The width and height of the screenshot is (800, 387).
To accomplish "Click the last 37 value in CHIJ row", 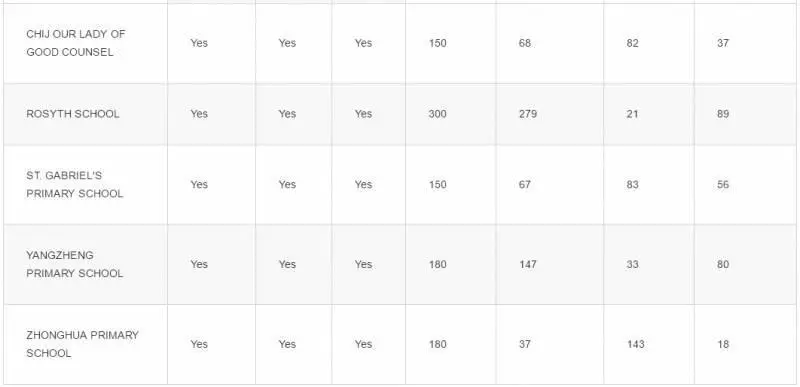I will 722,43.
